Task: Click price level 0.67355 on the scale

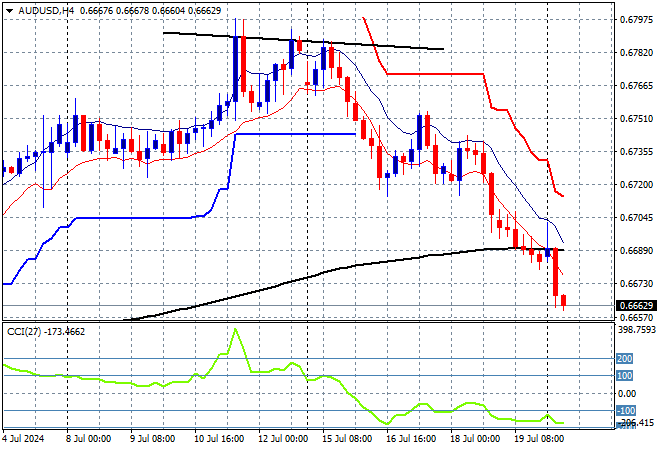Action: pos(636,152)
